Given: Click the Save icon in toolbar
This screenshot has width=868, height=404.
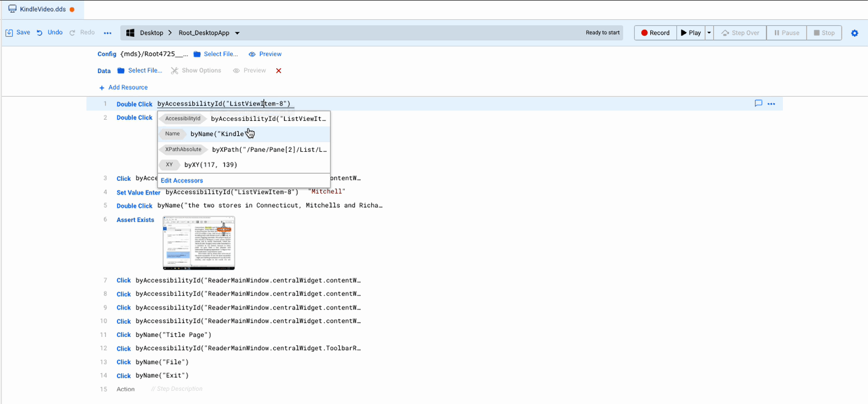Looking at the screenshot, I should pyautogui.click(x=9, y=33).
